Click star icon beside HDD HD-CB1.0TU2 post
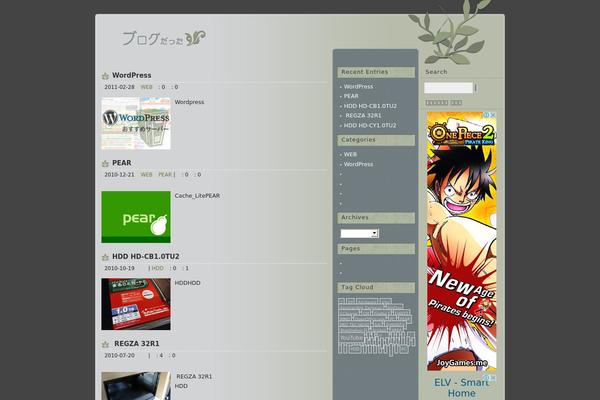This screenshot has height=400, width=600. tap(106, 257)
